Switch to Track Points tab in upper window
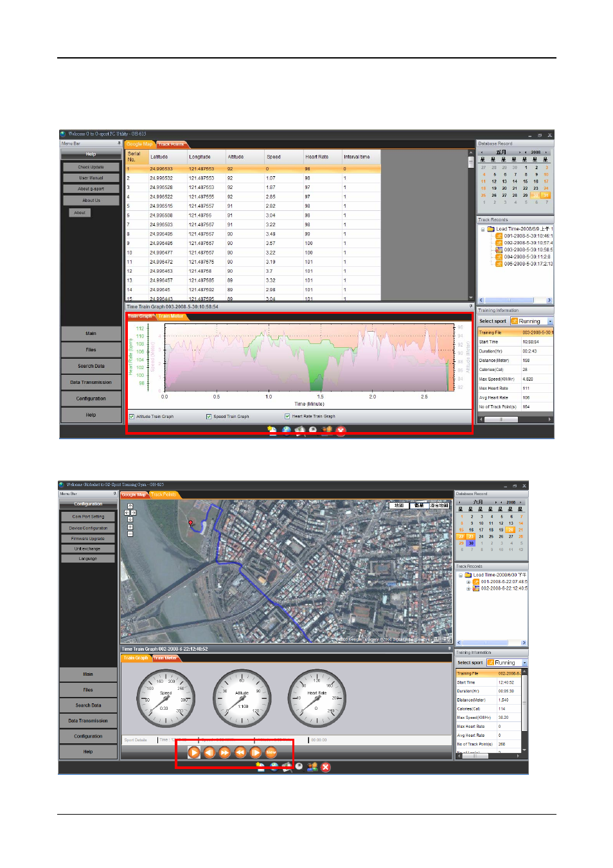 [172, 144]
